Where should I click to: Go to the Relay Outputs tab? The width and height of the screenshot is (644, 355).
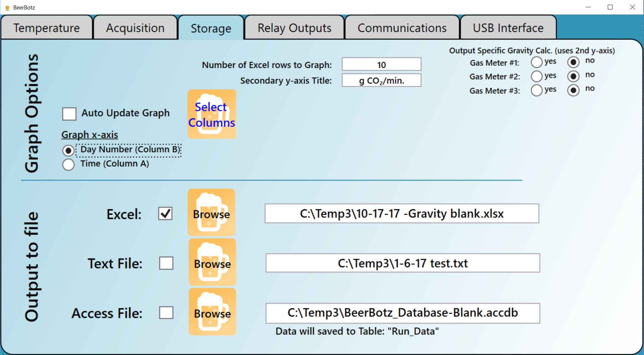click(294, 28)
